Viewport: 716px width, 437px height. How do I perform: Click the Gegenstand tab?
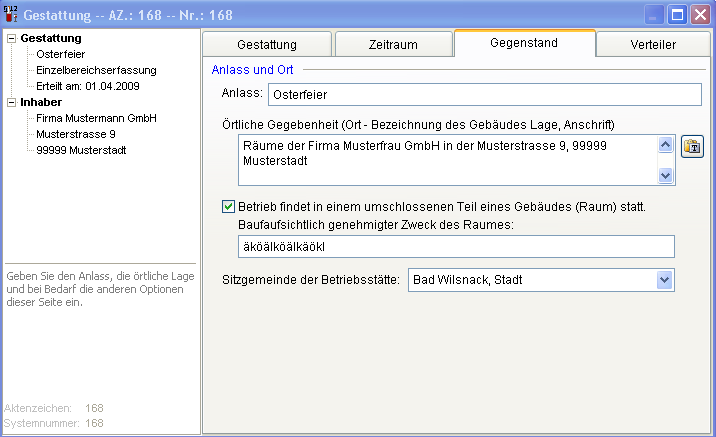[x=524, y=44]
